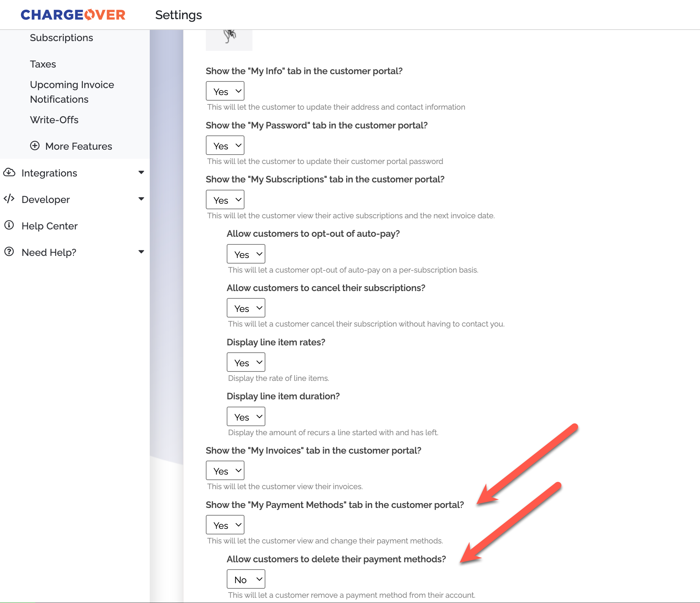Open the Display line item rates dropdown

coord(246,362)
